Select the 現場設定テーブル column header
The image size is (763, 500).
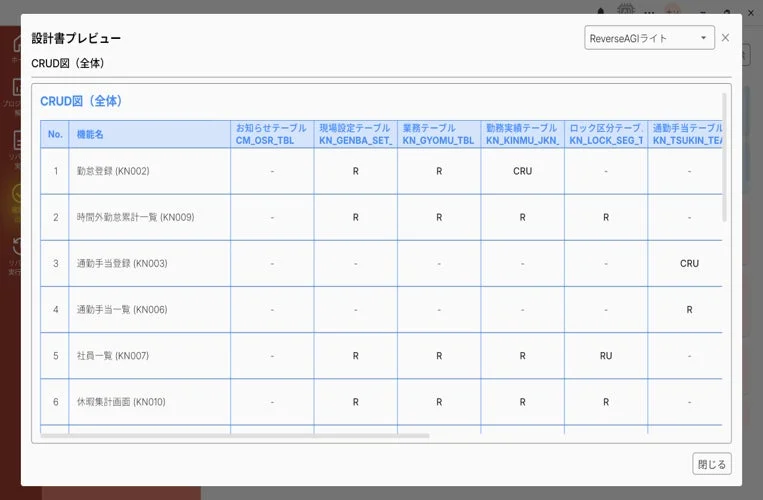[355, 135]
